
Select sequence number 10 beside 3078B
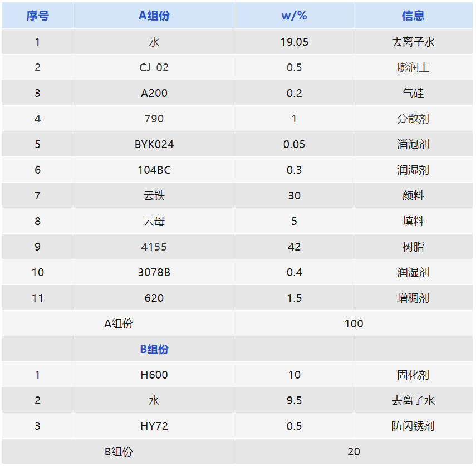(38, 272)
